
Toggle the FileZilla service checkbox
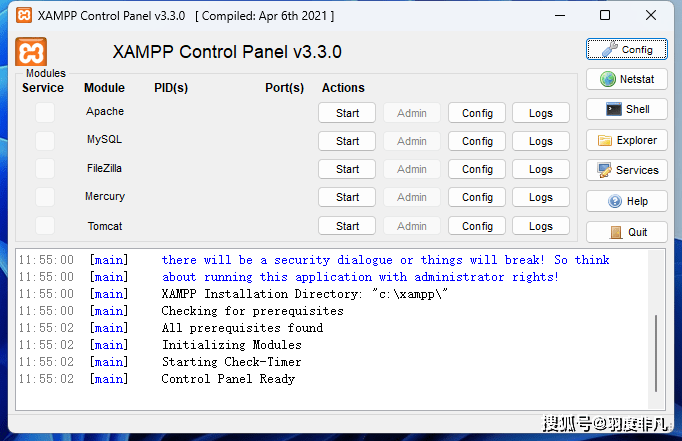pyautogui.click(x=45, y=168)
